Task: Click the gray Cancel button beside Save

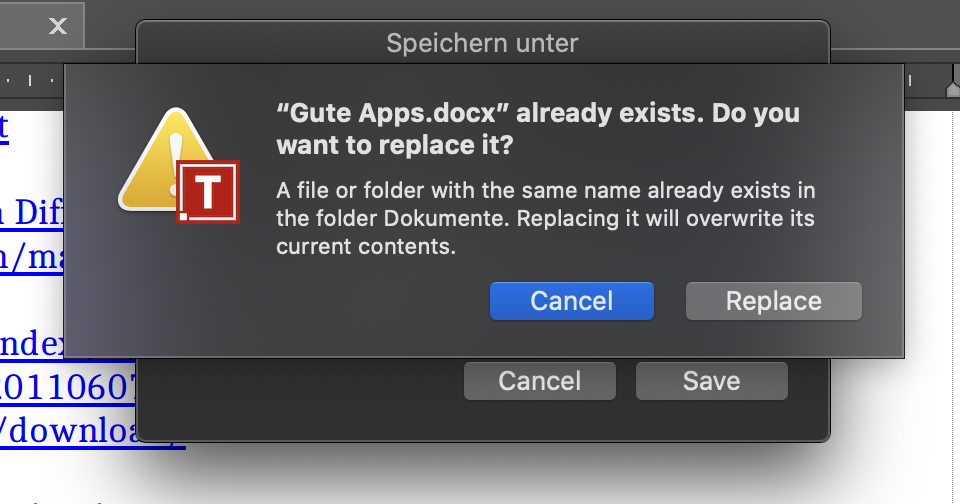Action: 539,381
